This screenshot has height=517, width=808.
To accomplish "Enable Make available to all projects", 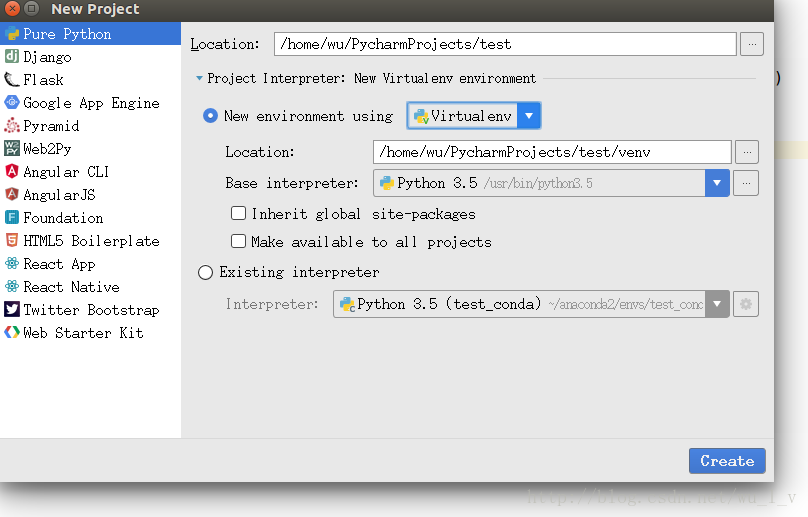I will (x=238, y=241).
